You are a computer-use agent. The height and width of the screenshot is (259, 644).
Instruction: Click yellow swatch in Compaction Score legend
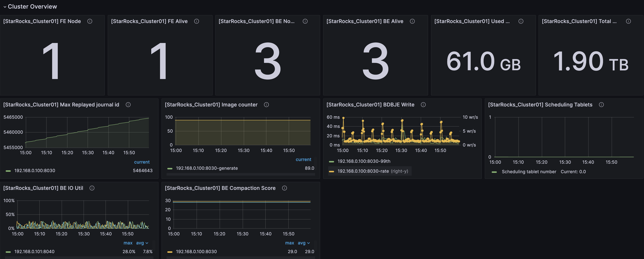(x=170, y=252)
